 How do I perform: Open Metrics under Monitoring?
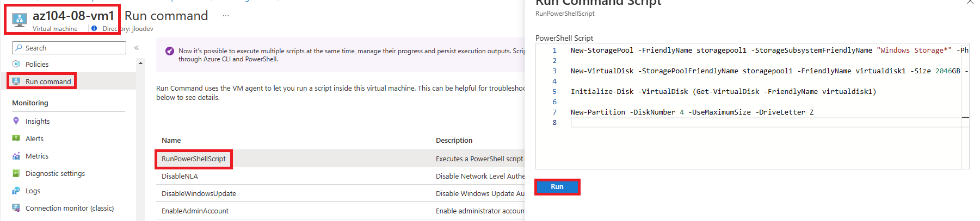point(37,156)
